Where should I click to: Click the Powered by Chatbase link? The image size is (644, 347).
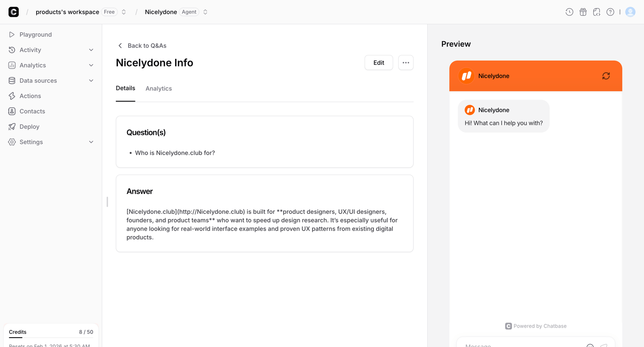click(x=536, y=326)
